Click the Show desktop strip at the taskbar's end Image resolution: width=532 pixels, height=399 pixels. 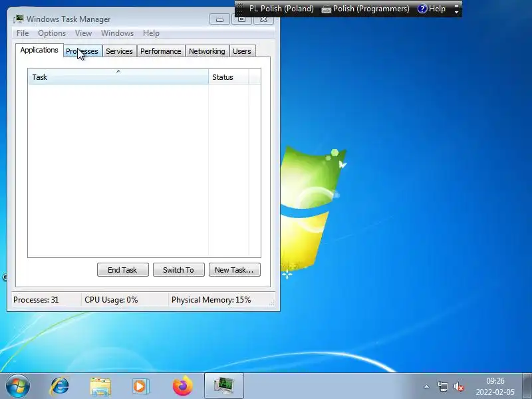(527, 386)
